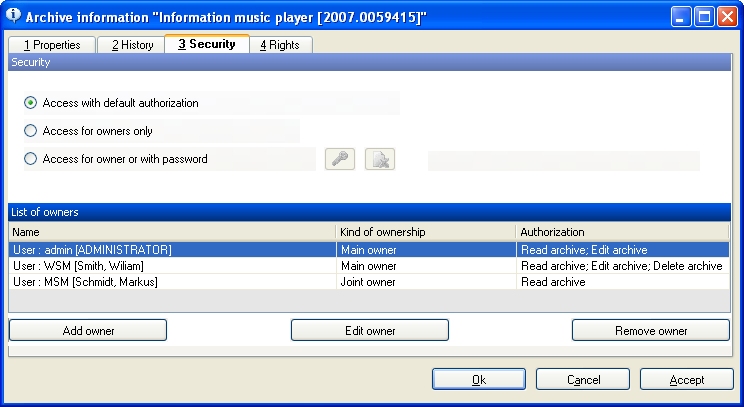The width and height of the screenshot is (744, 407).
Task: Select row User : admin [ADMINISTRATOR]
Action: 369,250
